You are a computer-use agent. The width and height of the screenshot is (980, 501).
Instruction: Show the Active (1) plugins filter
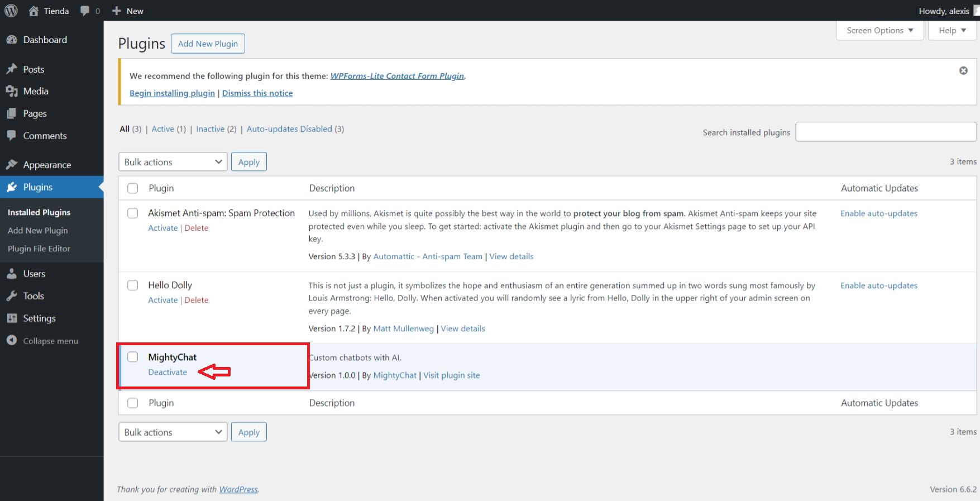coord(169,129)
